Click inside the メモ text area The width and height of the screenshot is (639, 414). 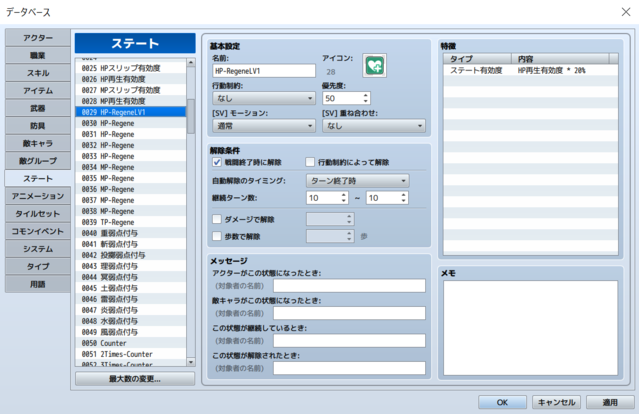(531, 328)
